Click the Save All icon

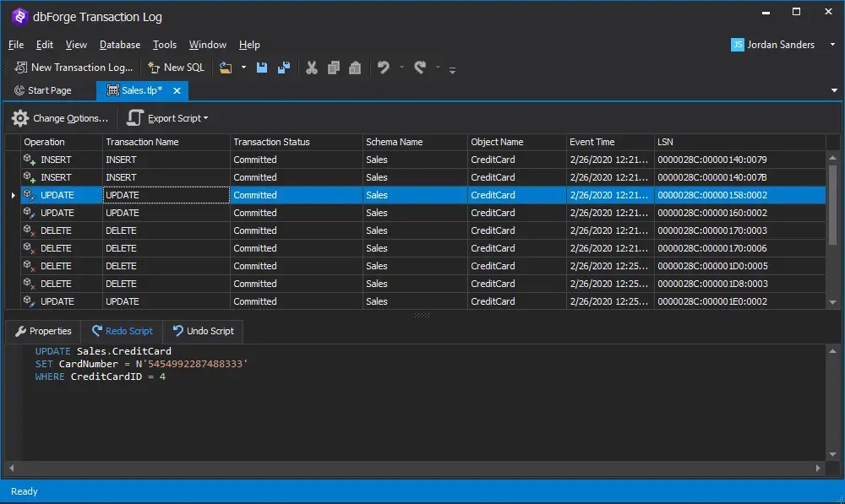[x=283, y=67]
